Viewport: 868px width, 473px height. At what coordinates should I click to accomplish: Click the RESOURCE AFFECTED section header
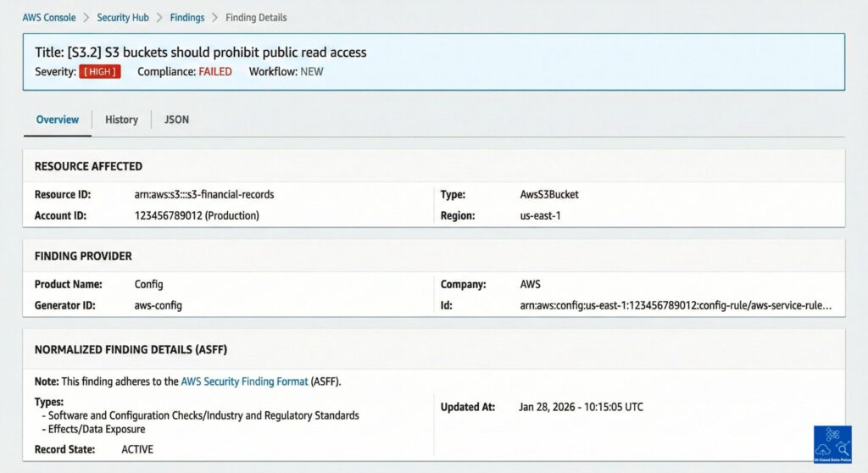point(88,166)
